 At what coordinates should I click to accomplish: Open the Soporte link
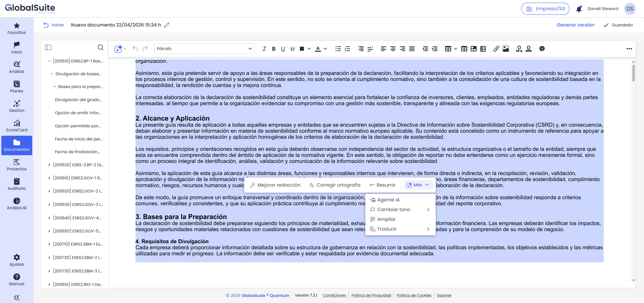click(444, 296)
